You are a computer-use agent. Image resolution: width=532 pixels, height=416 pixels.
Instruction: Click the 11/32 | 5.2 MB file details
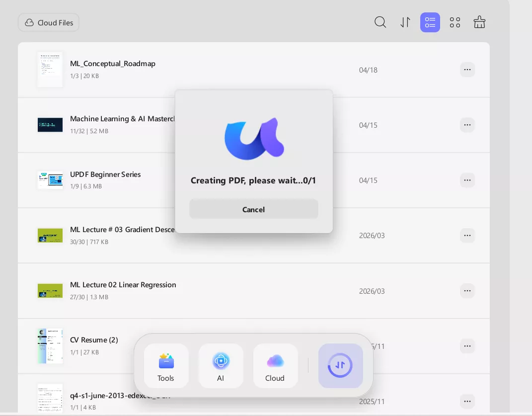click(89, 131)
